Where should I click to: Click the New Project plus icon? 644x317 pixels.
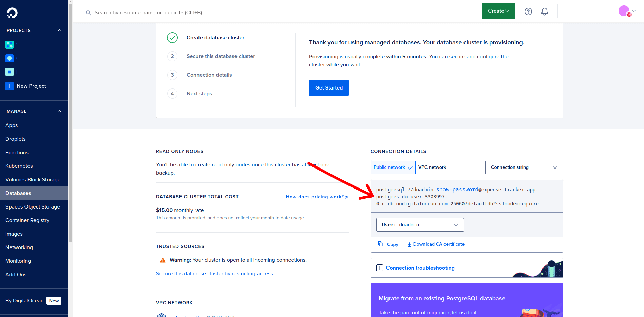click(x=10, y=86)
